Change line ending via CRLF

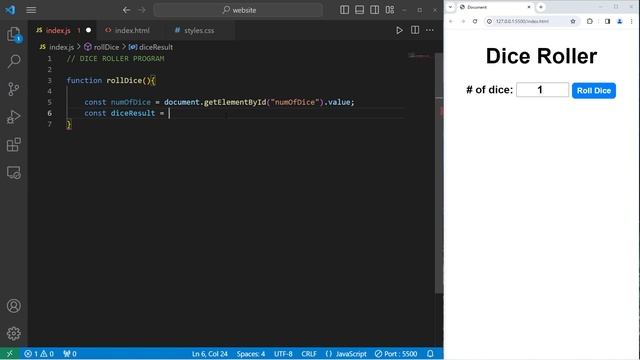click(309, 354)
